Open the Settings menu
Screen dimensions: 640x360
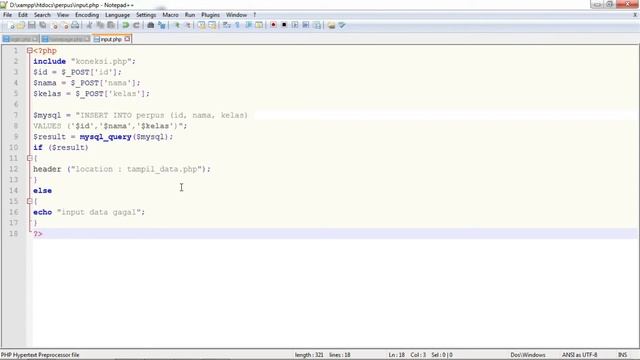(x=146, y=15)
